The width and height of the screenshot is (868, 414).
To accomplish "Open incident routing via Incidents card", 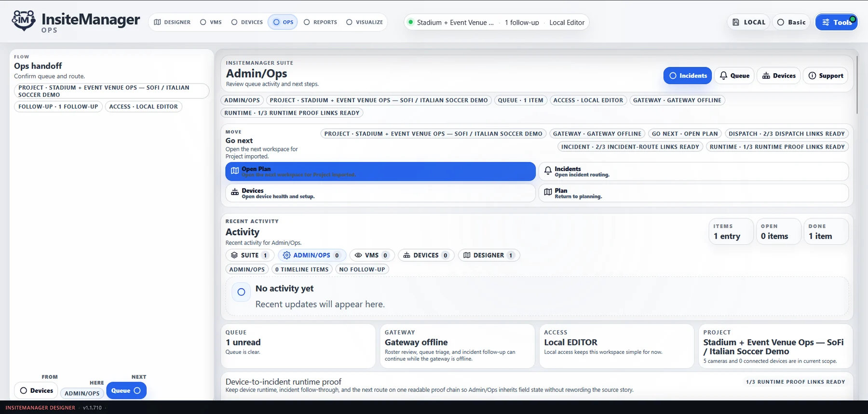I will 693,172.
